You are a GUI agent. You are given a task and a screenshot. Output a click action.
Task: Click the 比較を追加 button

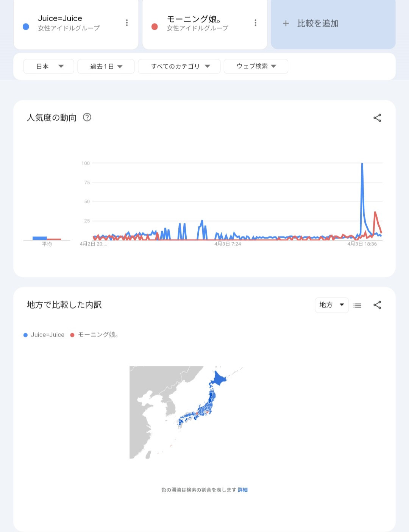317,23
